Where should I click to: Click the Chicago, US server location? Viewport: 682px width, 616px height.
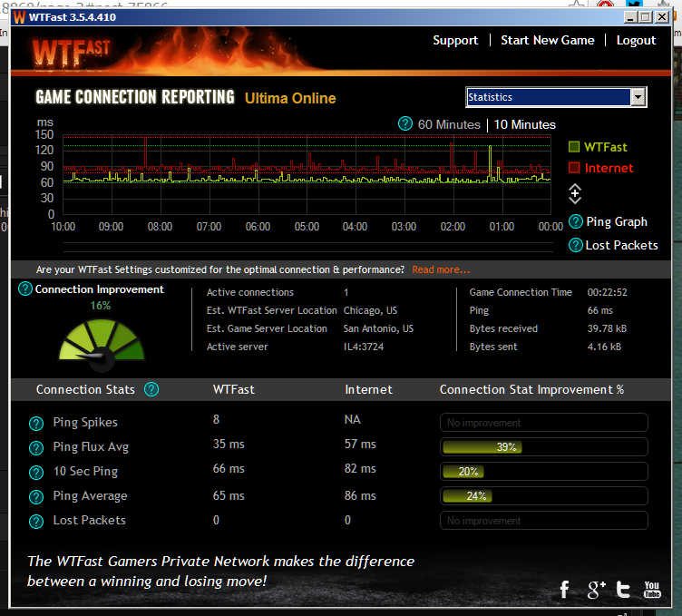[370, 310]
